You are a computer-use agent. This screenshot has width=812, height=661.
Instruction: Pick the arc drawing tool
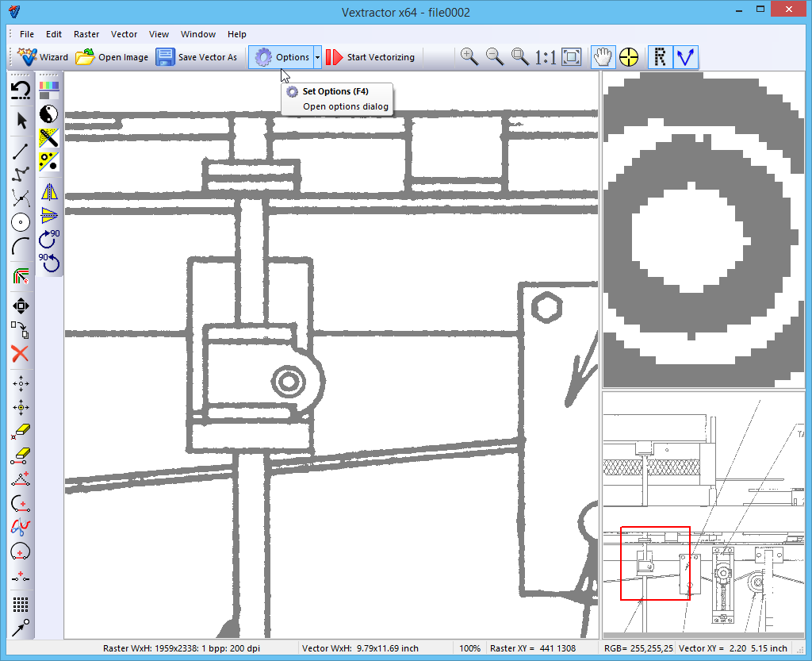pos(21,247)
